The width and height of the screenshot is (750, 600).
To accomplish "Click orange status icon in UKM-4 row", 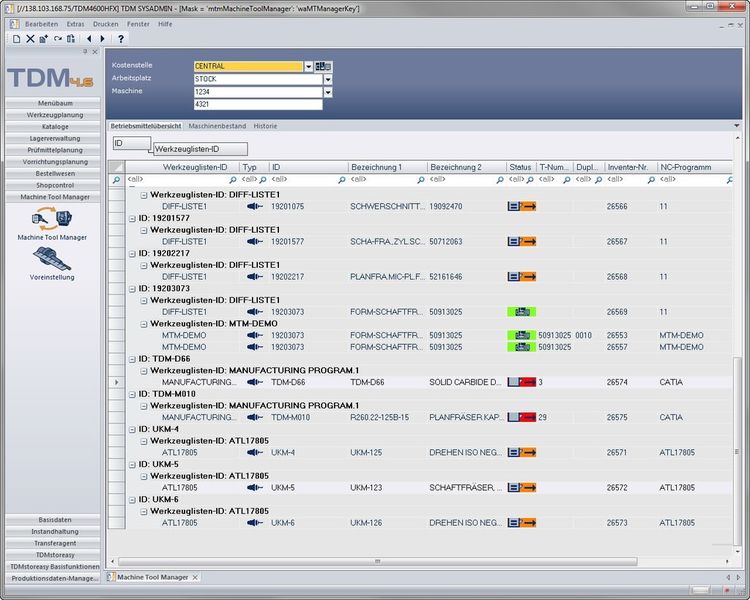I will [521, 452].
